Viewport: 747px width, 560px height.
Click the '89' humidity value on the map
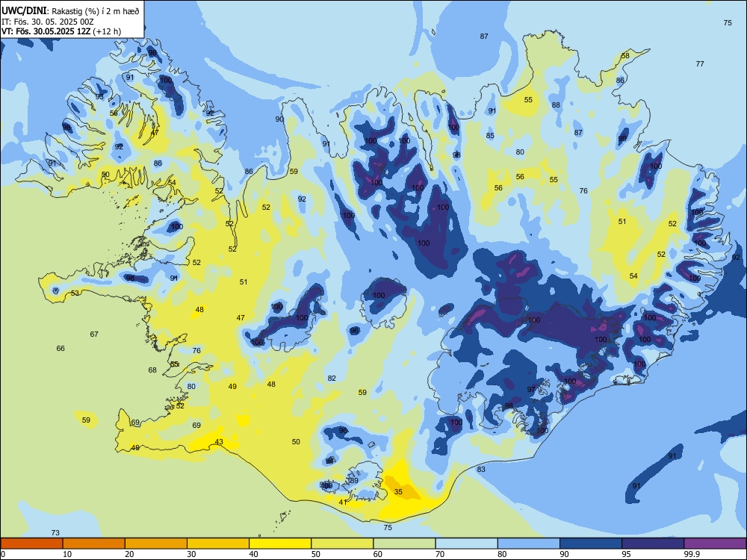pos(354,480)
